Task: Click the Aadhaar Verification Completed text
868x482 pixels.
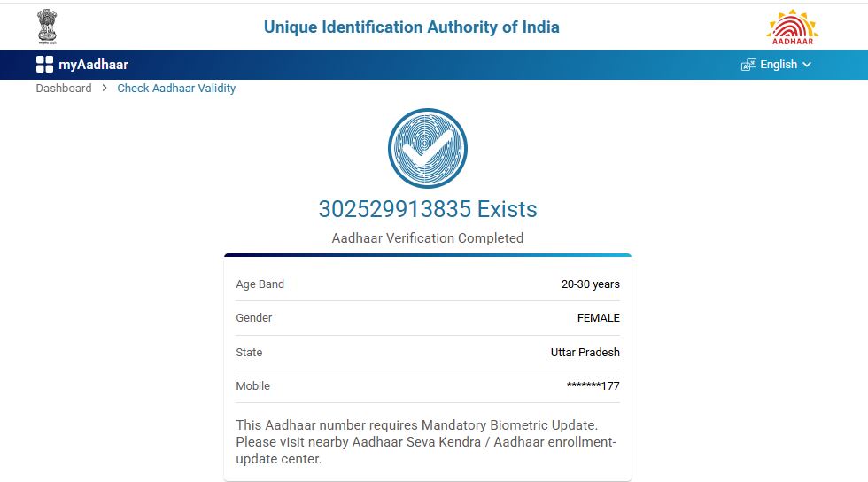Action: (x=427, y=238)
